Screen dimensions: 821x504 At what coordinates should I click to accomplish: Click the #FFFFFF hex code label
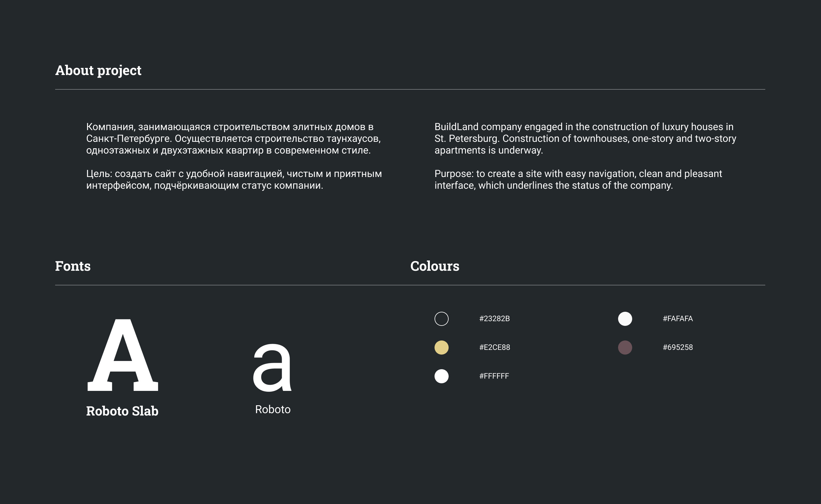point(494,376)
